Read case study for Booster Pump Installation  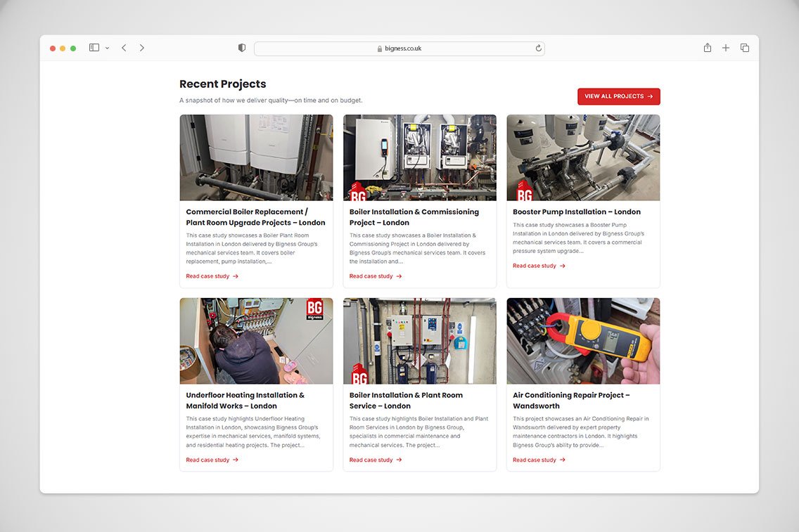click(538, 266)
